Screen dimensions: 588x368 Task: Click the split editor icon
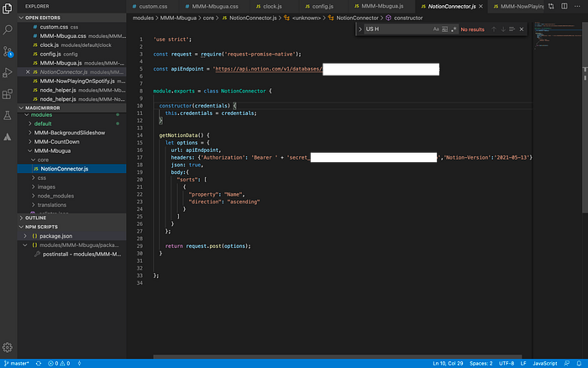[564, 6]
